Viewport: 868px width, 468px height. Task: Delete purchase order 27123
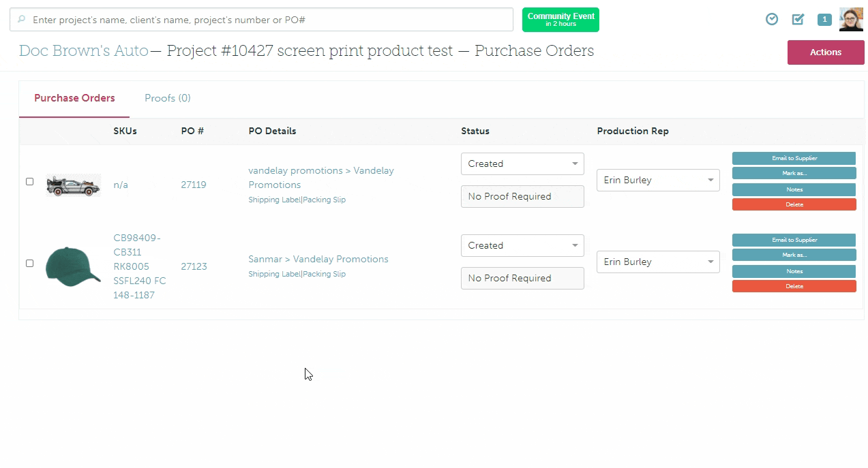pyautogui.click(x=794, y=286)
